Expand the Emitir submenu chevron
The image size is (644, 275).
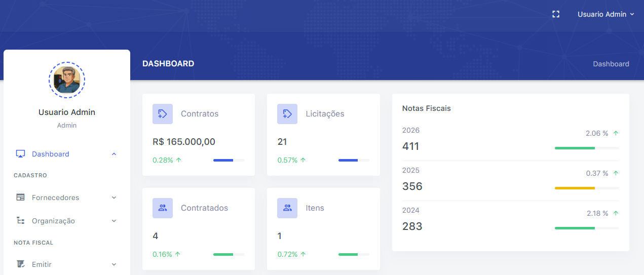click(x=114, y=264)
